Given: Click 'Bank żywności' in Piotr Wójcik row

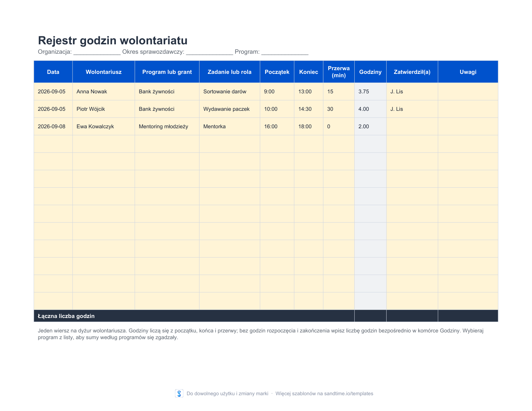Looking at the screenshot, I should [167, 109].
